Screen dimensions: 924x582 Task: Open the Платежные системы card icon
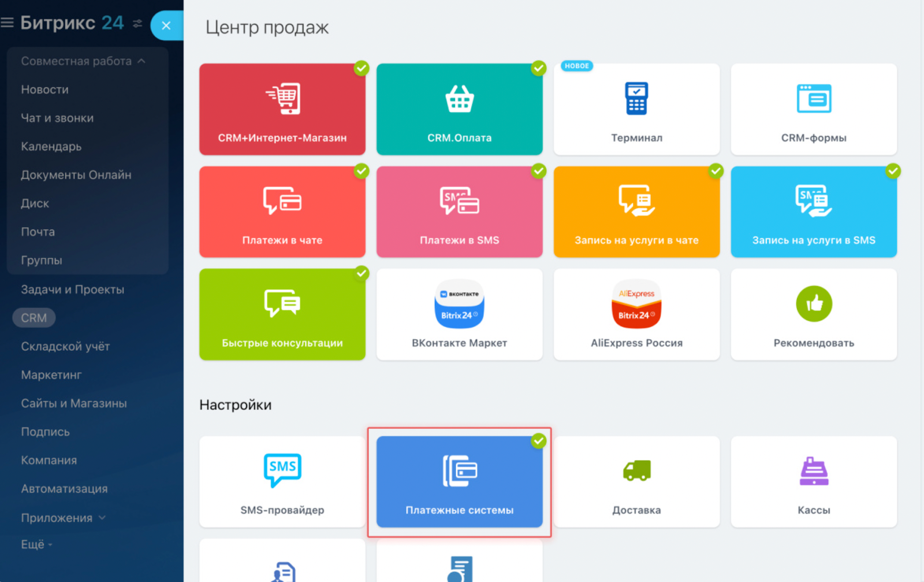[460, 470]
